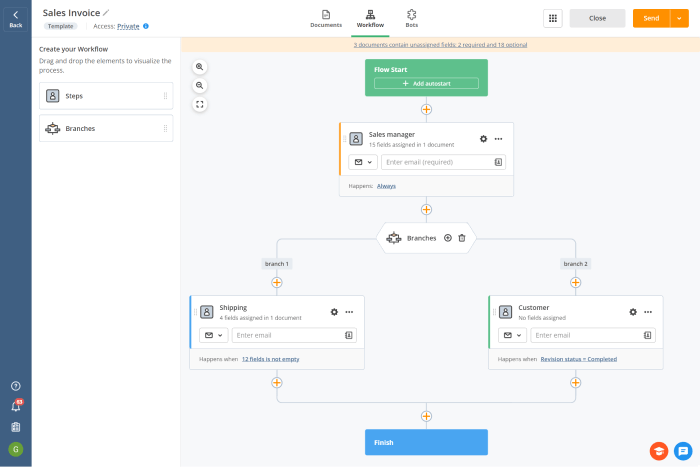The width and height of the screenshot is (700, 467).
Task: Open Shipping step settings gear
Action: [x=334, y=312]
